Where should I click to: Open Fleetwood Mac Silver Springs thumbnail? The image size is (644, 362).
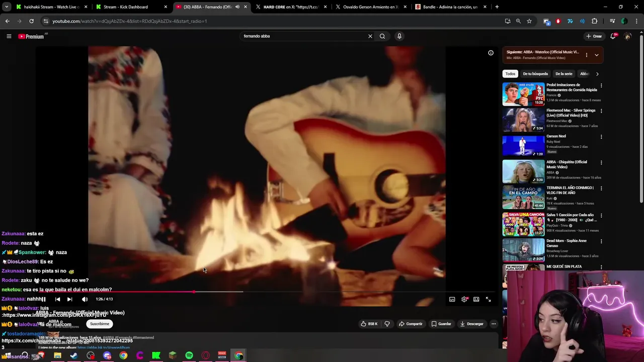523,120
